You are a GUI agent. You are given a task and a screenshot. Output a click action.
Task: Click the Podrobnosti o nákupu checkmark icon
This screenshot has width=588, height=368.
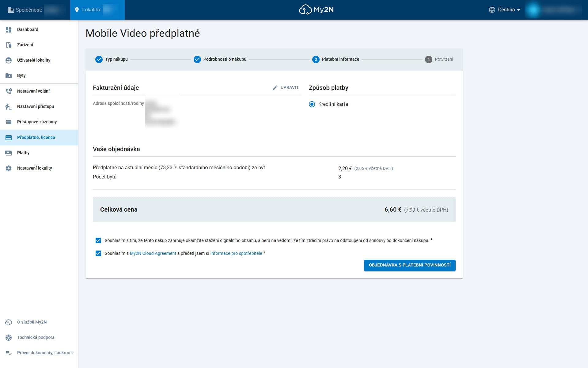pyautogui.click(x=197, y=59)
